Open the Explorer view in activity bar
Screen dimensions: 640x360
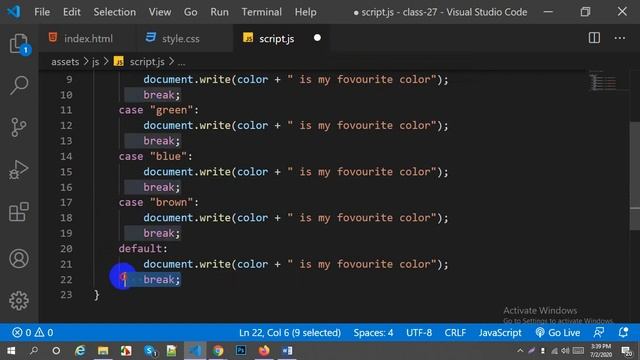pyautogui.click(x=19, y=43)
